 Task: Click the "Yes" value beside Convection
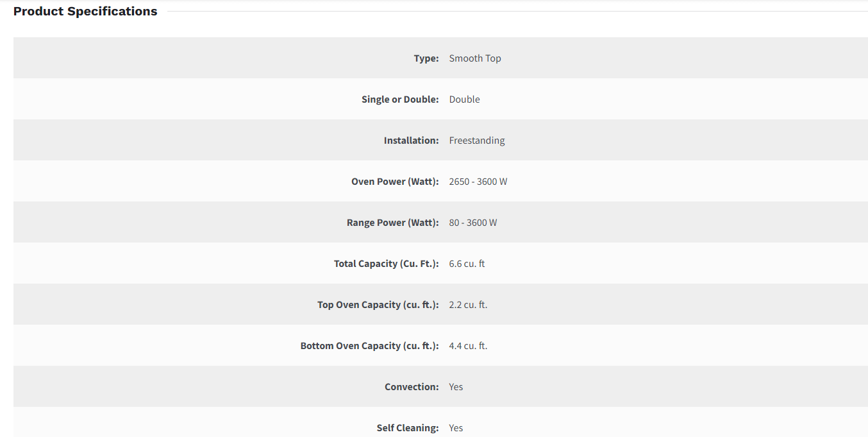[456, 387]
